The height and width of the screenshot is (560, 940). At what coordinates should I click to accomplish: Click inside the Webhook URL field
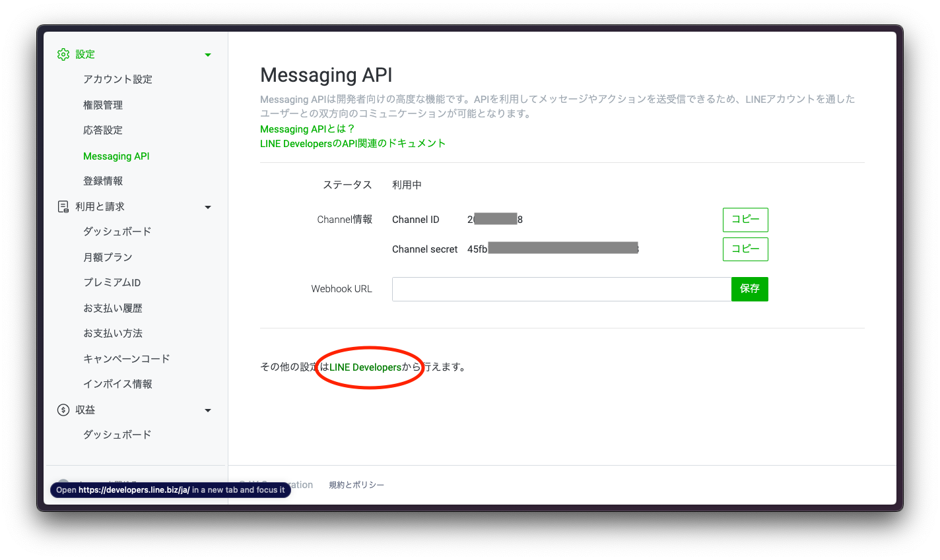[x=561, y=289]
